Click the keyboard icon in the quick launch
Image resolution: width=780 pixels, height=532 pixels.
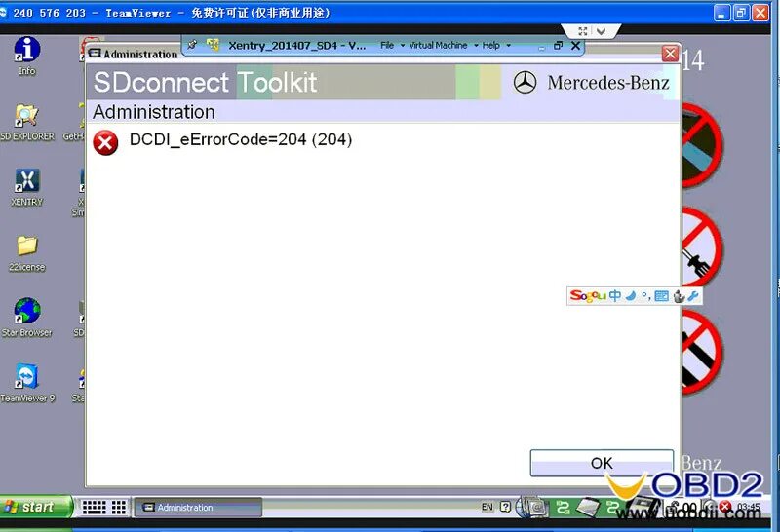94,507
